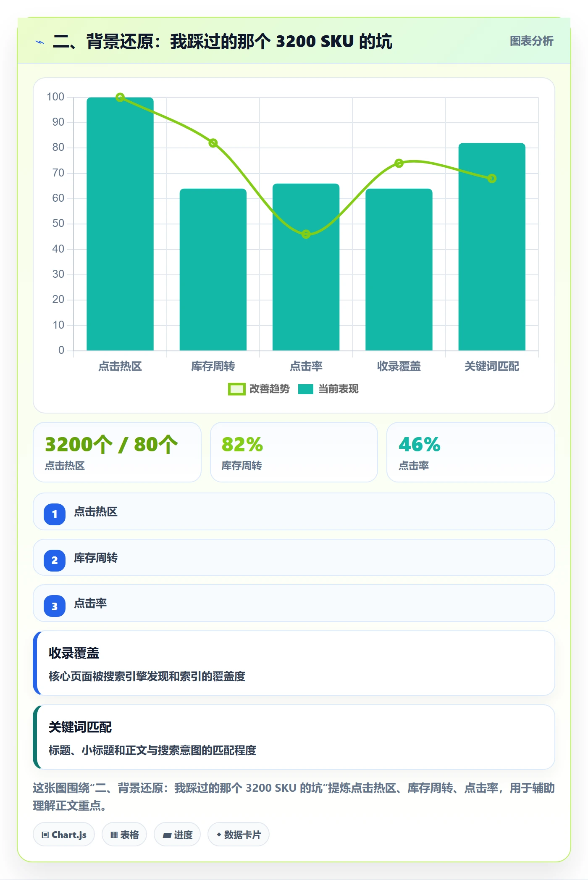Click the 点击率 bar in chart
This screenshot has height=880, width=588.
(x=306, y=267)
